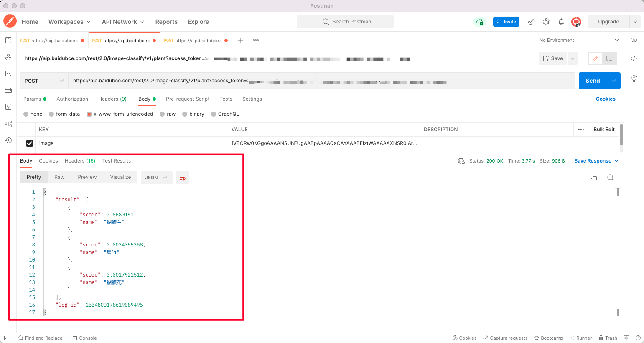Open the user avatar menu
The height and width of the screenshot is (343, 644).
(x=576, y=22)
